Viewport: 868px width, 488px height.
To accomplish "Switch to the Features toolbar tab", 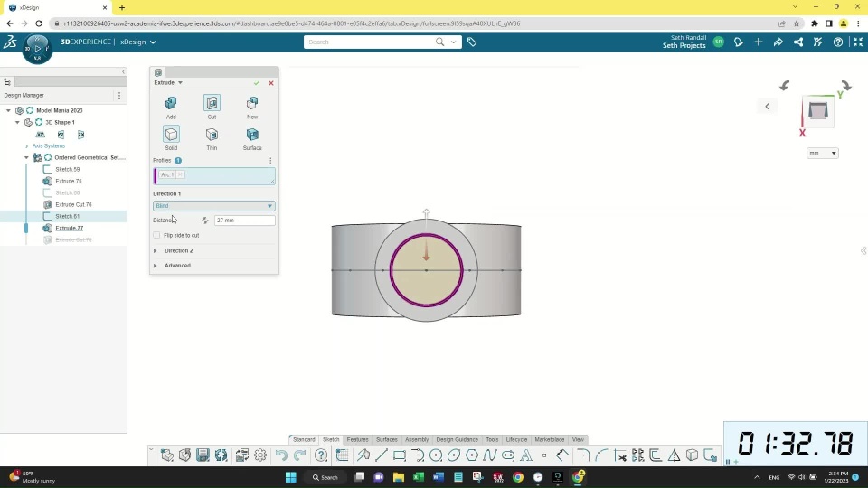I will click(357, 439).
